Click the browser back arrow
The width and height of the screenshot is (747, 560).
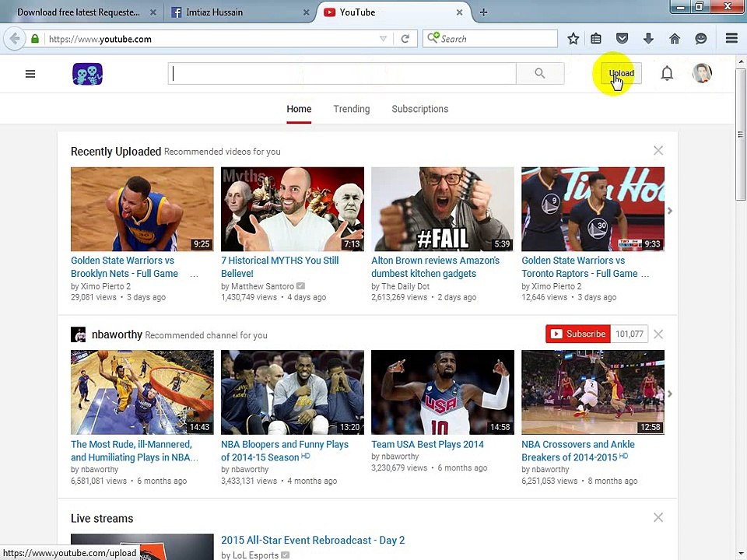[15, 39]
